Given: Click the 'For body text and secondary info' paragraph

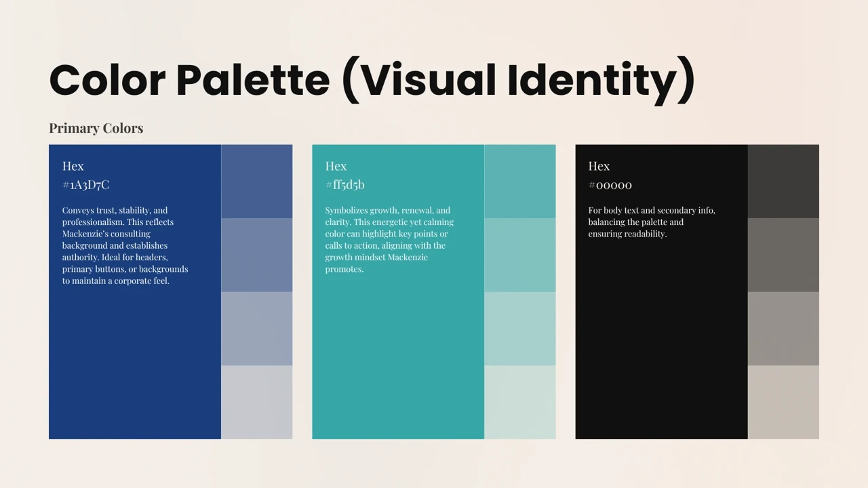Looking at the screenshot, I should pyautogui.click(x=652, y=222).
